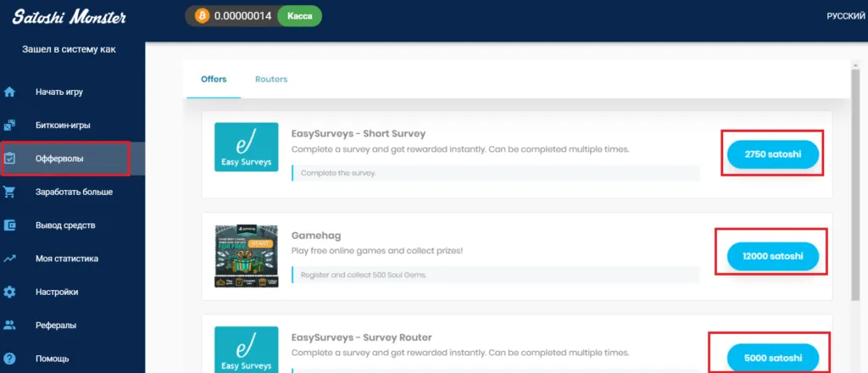Screen dimensions: 868x373
Task: Click the Survey Router Easy Surveys thumbnail
Action: point(247,350)
